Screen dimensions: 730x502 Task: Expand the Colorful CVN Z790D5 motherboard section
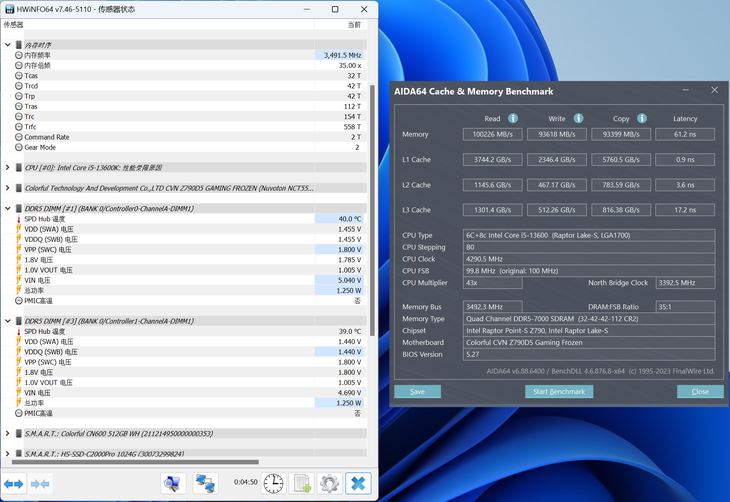8,188
